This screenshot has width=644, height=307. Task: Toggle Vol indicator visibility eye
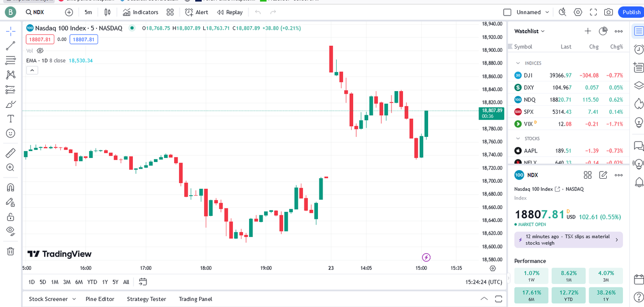(x=40, y=51)
